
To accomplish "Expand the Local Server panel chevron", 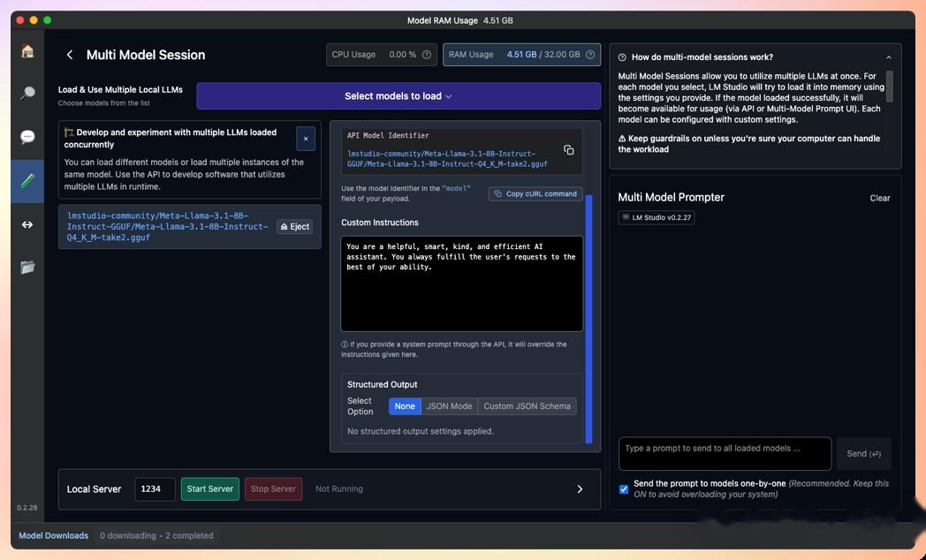I will [x=580, y=488].
